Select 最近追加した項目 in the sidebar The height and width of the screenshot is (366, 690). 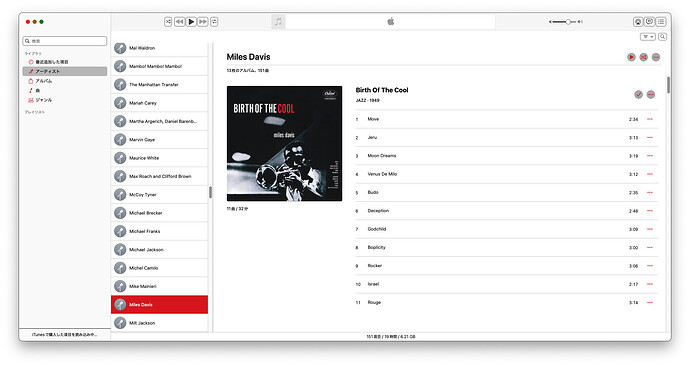click(x=65, y=62)
